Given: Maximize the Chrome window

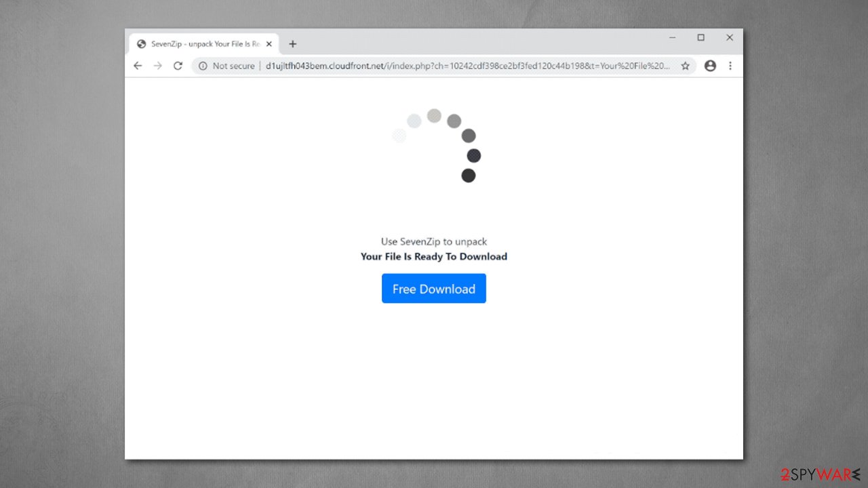Looking at the screenshot, I should click(701, 37).
